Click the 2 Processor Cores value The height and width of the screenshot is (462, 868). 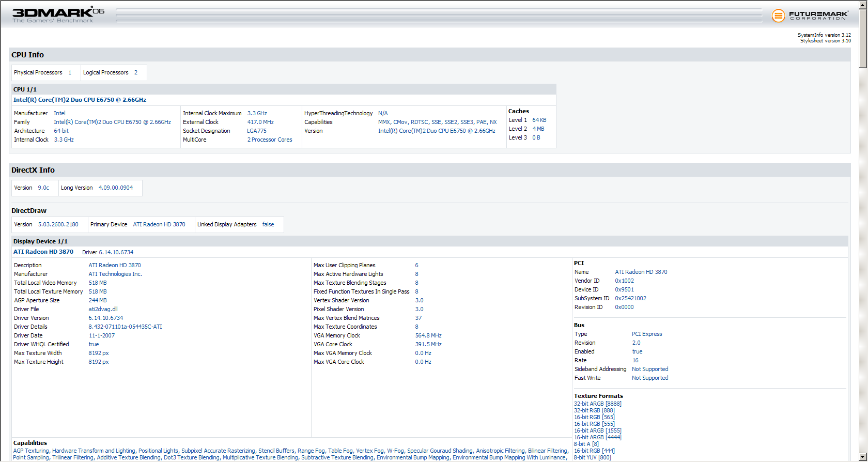(x=270, y=140)
